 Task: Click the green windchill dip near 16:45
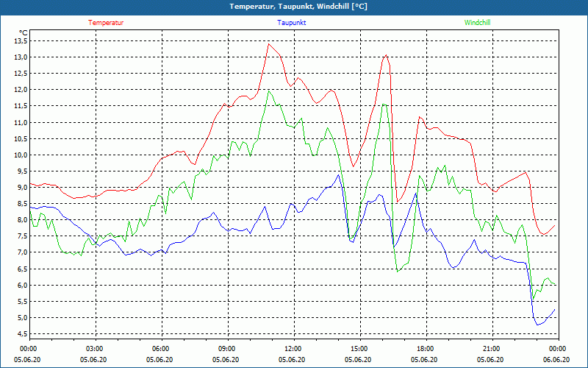click(x=398, y=271)
